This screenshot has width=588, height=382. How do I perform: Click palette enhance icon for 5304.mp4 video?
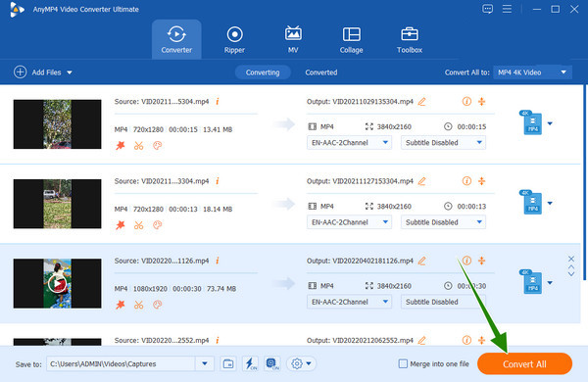[x=158, y=145]
